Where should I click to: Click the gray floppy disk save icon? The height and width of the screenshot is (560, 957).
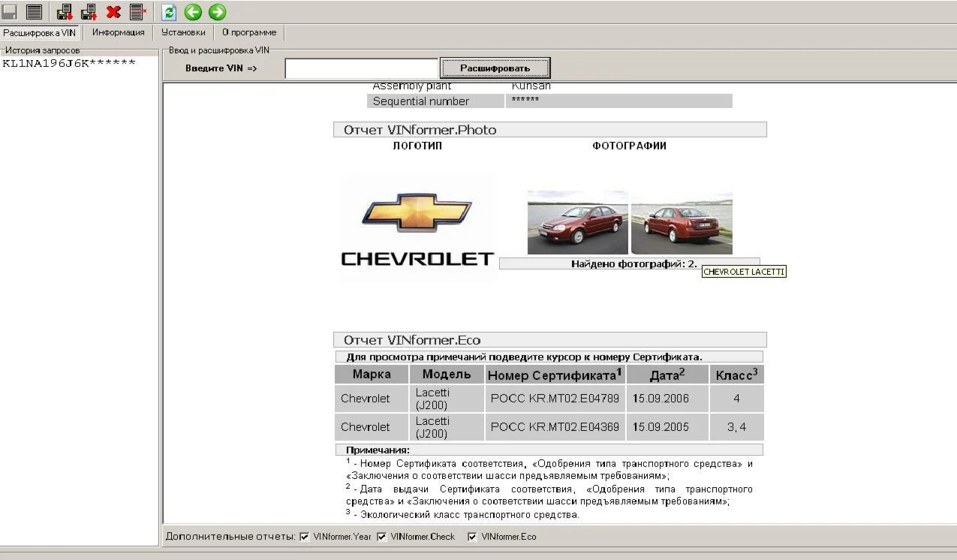[9, 12]
